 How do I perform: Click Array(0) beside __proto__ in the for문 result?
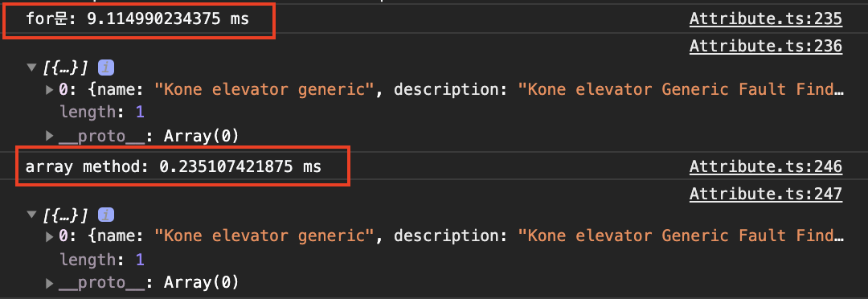[x=201, y=136]
